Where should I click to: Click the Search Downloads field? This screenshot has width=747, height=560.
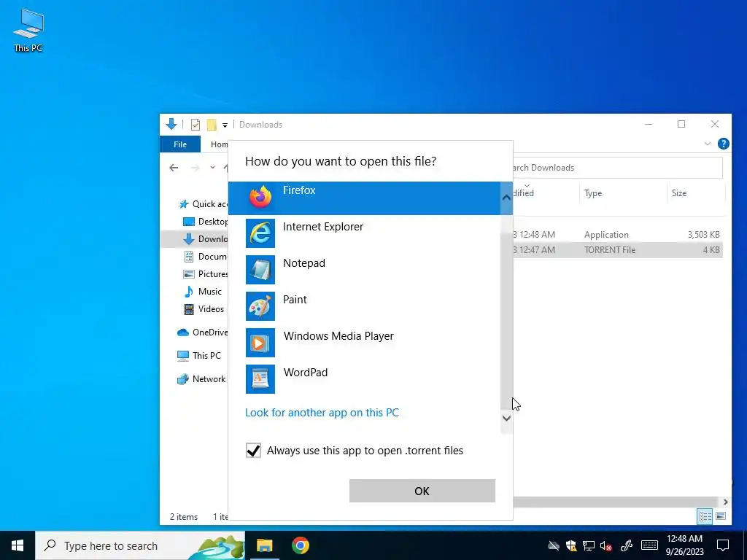[x=618, y=168]
